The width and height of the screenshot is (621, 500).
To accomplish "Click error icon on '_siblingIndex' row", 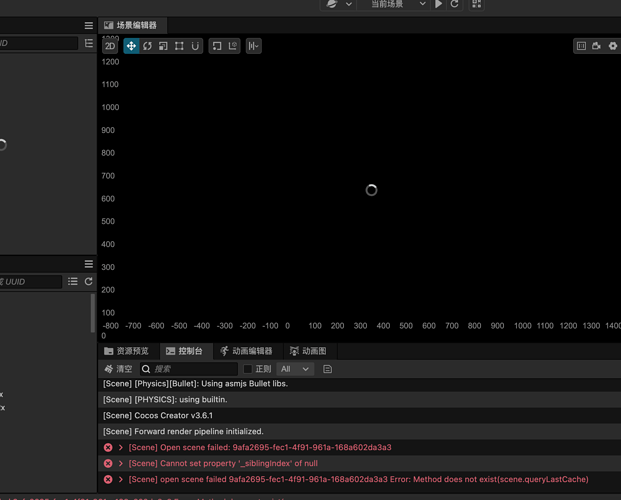I will click(108, 463).
